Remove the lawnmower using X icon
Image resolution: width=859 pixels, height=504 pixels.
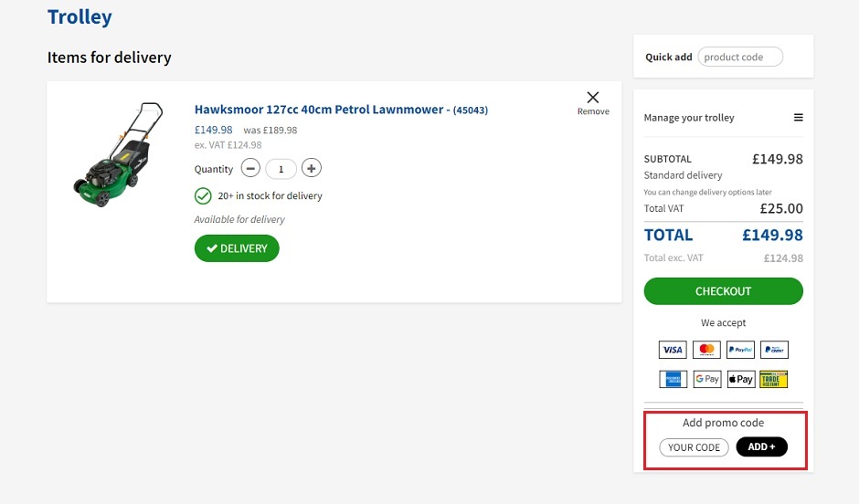click(593, 98)
